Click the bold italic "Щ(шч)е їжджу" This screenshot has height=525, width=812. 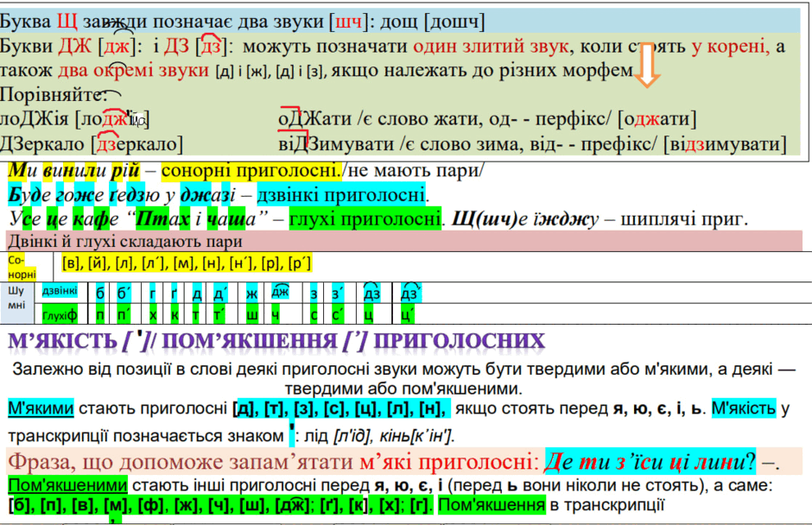point(525,219)
